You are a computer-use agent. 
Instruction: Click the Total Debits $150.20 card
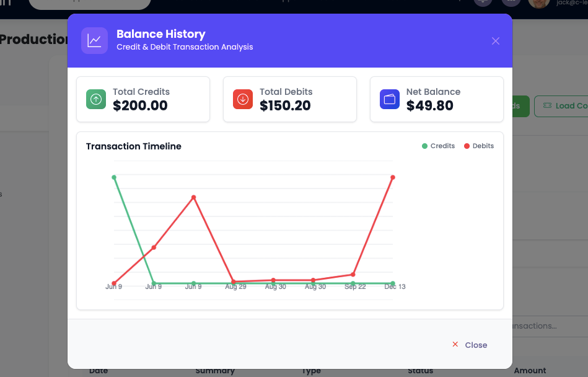click(x=289, y=99)
